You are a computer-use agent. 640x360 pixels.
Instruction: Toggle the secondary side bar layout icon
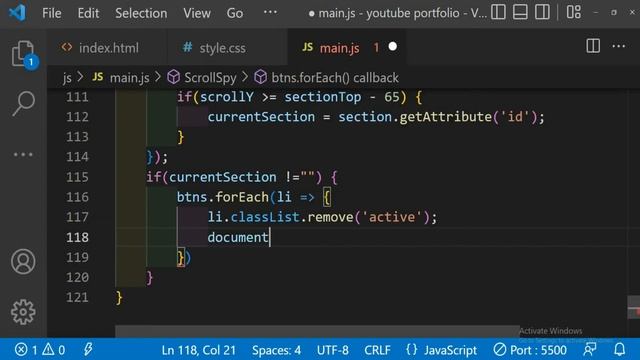(x=542, y=12)
